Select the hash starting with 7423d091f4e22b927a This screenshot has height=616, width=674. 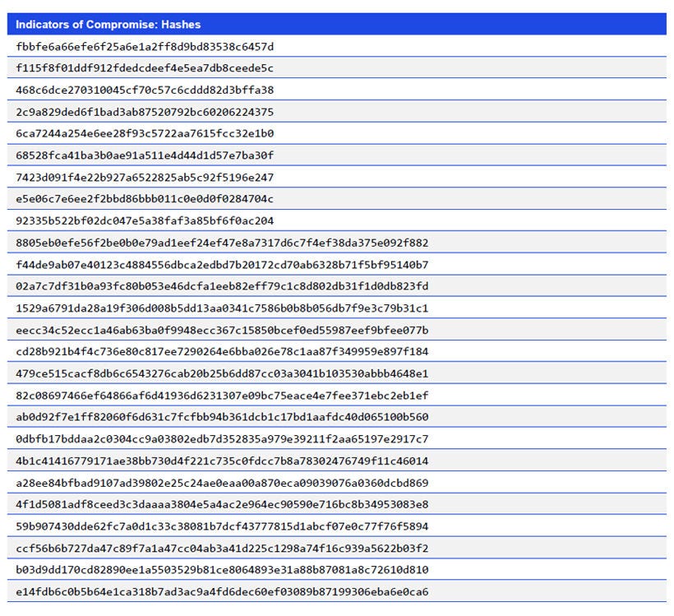[x=148, y=177]
